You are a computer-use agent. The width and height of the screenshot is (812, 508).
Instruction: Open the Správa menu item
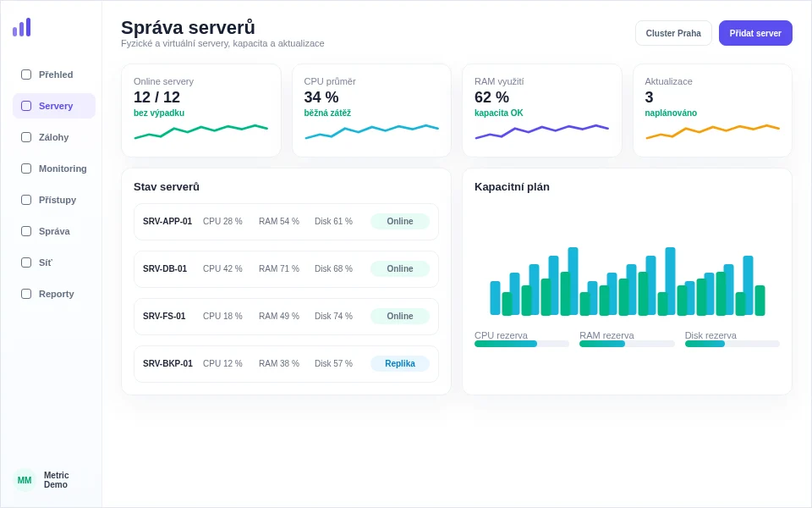(54, 231)
